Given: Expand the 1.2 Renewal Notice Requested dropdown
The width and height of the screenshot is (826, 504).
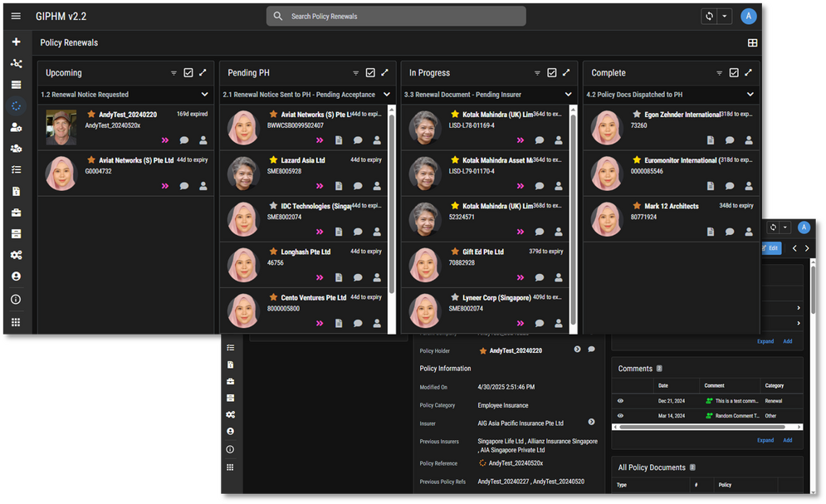Looking at the screenshot, I should 205,95.
